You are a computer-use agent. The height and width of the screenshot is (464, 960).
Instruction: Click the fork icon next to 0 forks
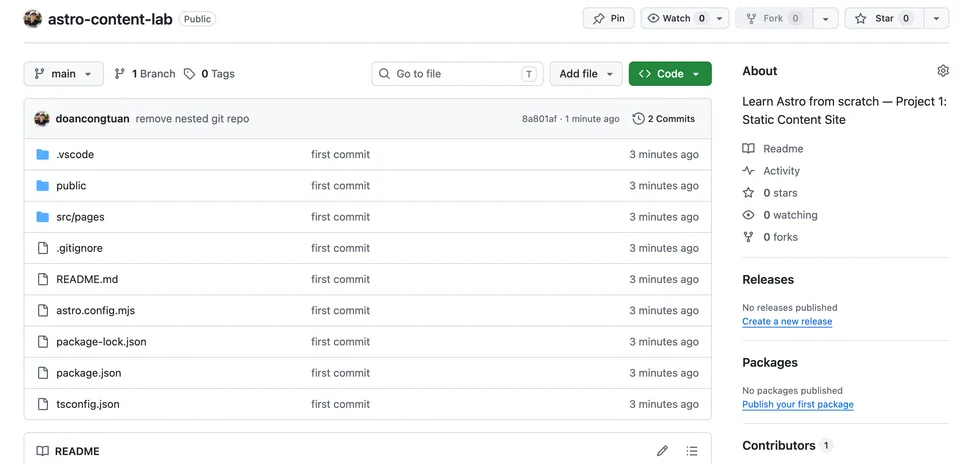click(x=748, y=237)
